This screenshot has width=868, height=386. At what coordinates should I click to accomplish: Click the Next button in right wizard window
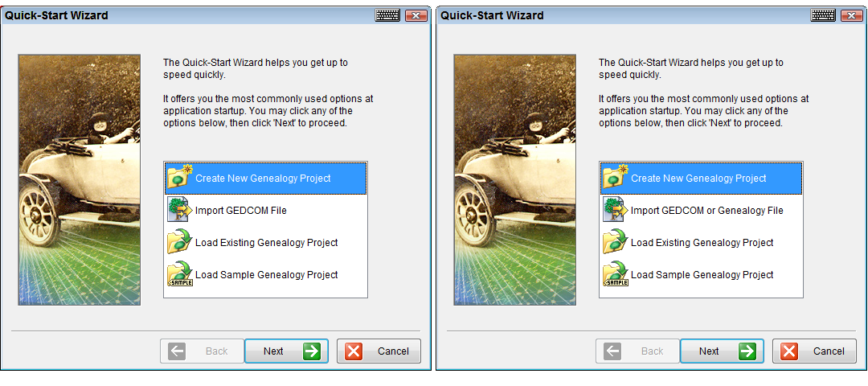click(x=723, y=351)
